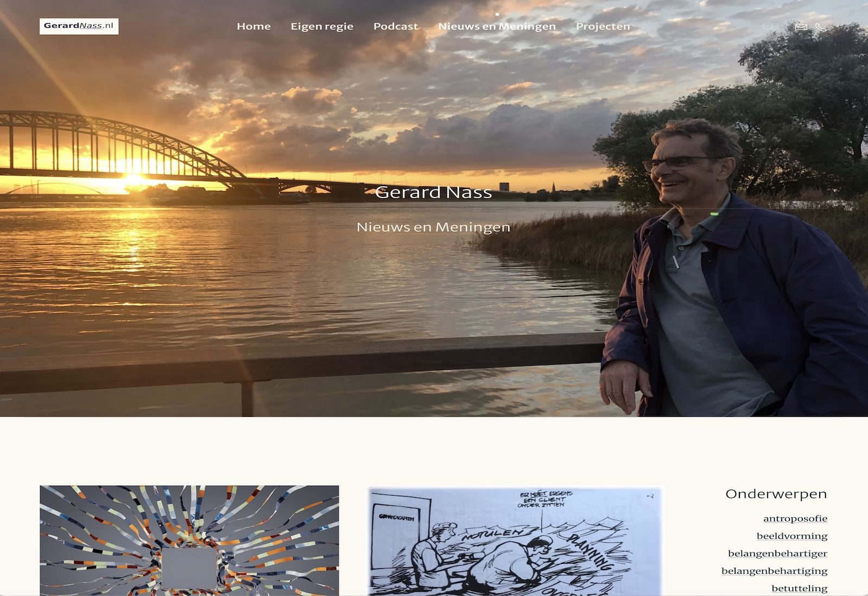
Task: Open the beeldvorming topic link
Action: 792,536
